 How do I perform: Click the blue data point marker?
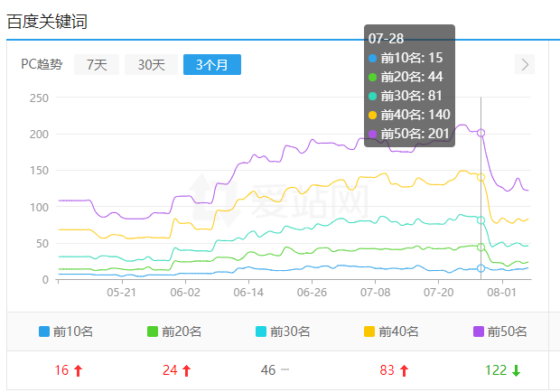click(x=481, y=268)
